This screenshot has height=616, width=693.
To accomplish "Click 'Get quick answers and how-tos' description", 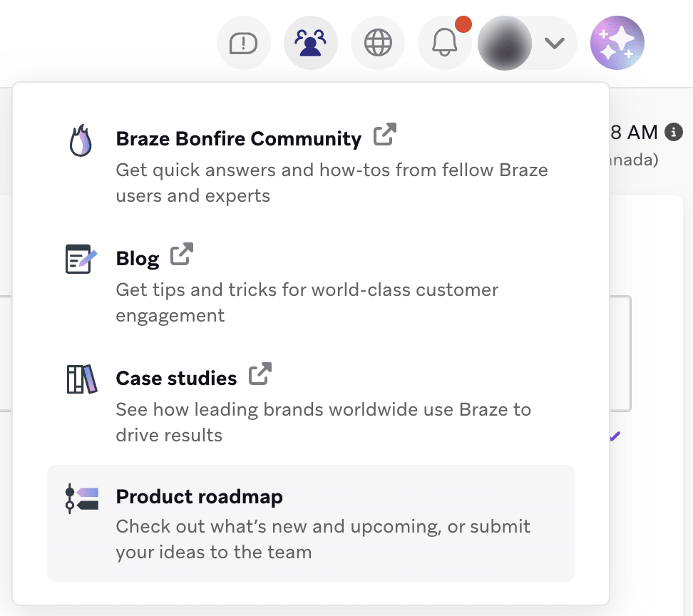I will (x=332, y=183).
